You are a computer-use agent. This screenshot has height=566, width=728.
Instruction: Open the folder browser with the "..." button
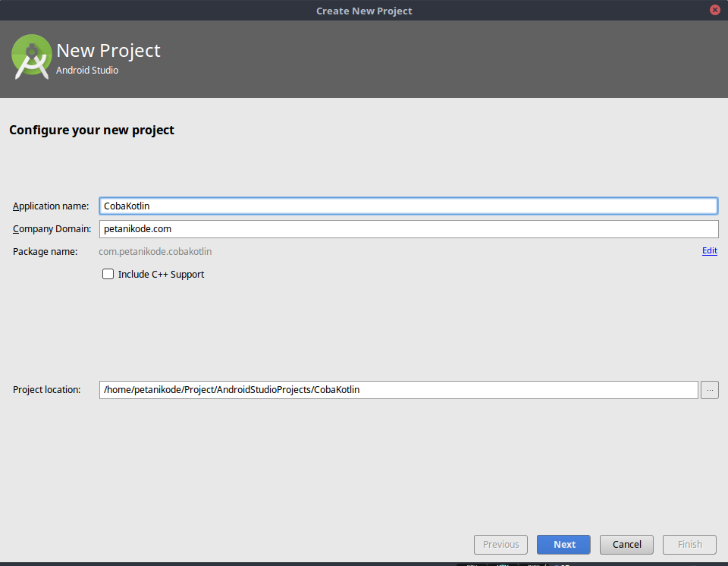pyautogui.click(x=709, y=389)
